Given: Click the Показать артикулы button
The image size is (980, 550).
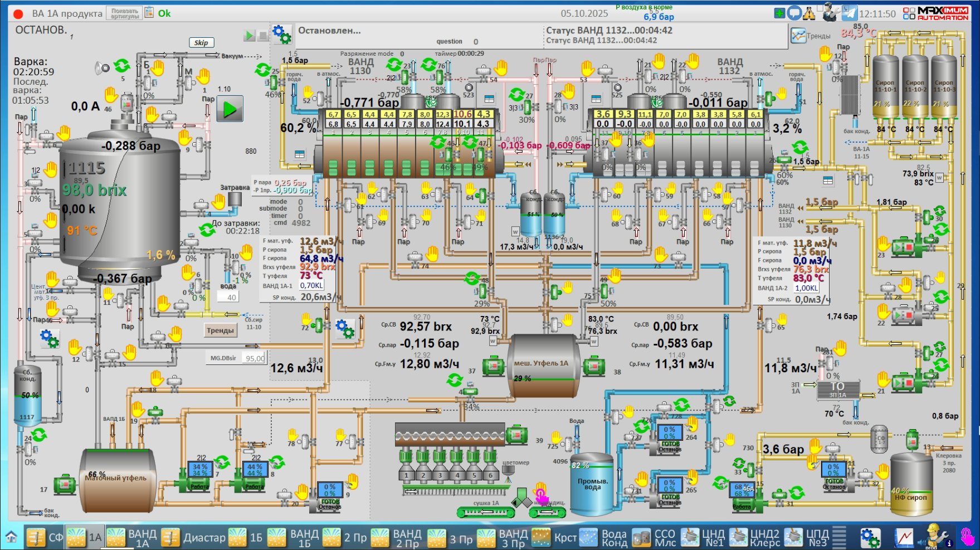Looking at the screenshot, I should click(x=124, y=13).
